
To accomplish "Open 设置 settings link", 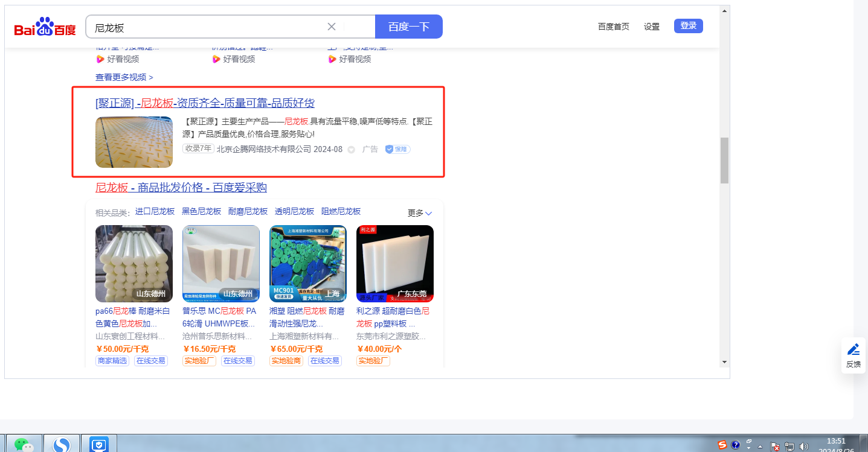I will (652, 27).
